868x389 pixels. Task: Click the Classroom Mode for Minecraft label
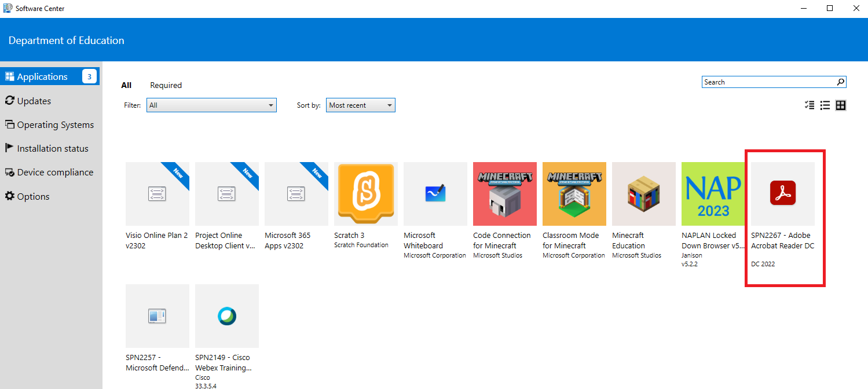[571, 240]
